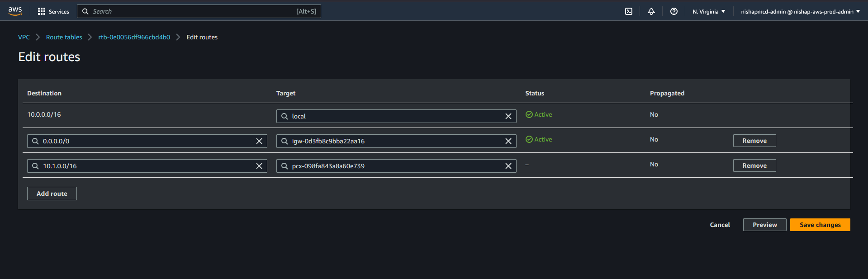Remove the 0.0.0.0/0 route

(754, 141)
